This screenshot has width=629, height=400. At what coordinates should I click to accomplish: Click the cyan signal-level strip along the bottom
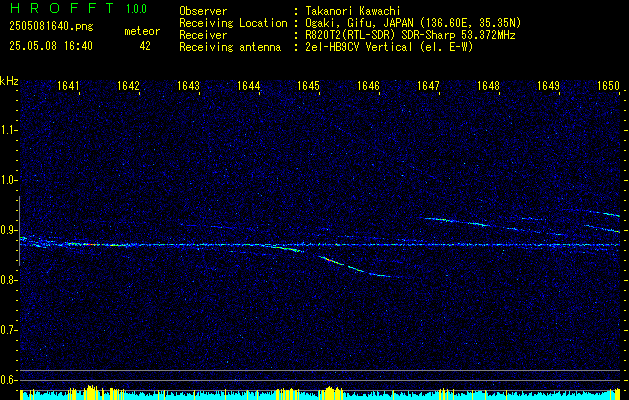pyautogui.click(x=321, y=395)
